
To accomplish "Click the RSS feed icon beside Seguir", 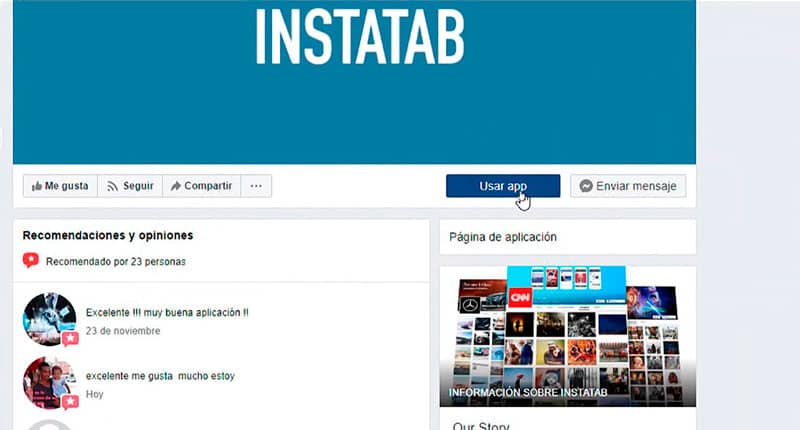I will click(113, 187).
